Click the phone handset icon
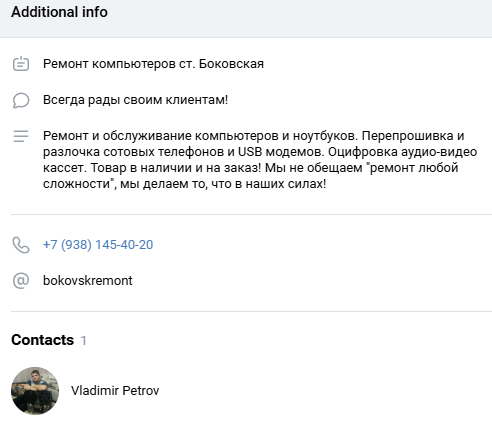Viewport: 492px width, 422px height. [21, 245]
